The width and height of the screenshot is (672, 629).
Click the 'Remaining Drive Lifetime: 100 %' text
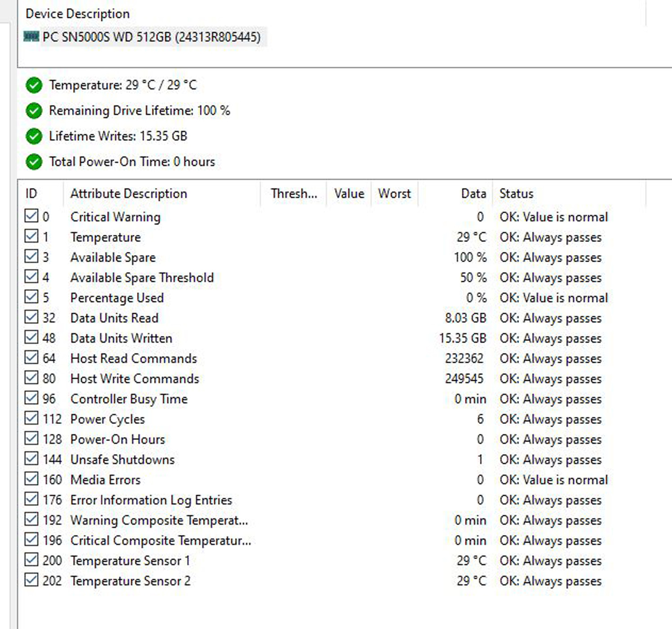pos(139,110)
